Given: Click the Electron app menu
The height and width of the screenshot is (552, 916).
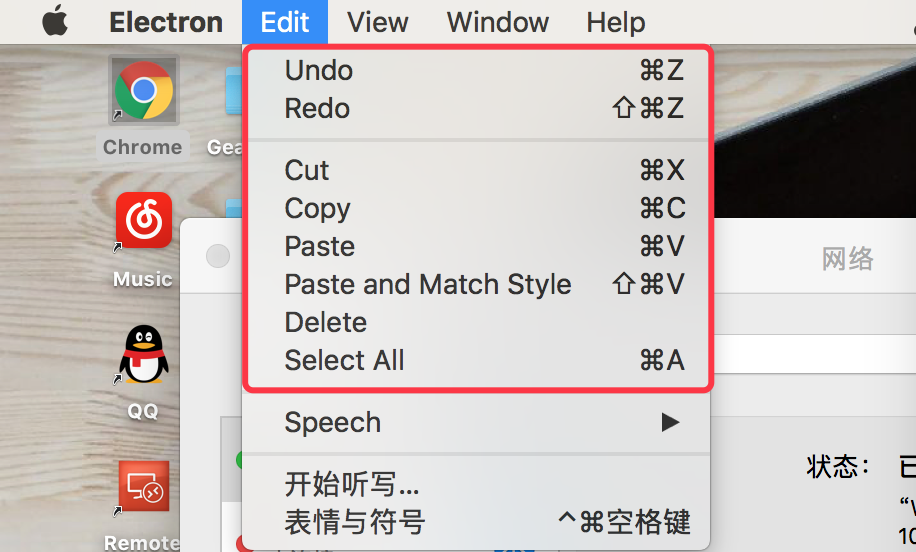Looking at the screenshot, I should tap(166, 22).
